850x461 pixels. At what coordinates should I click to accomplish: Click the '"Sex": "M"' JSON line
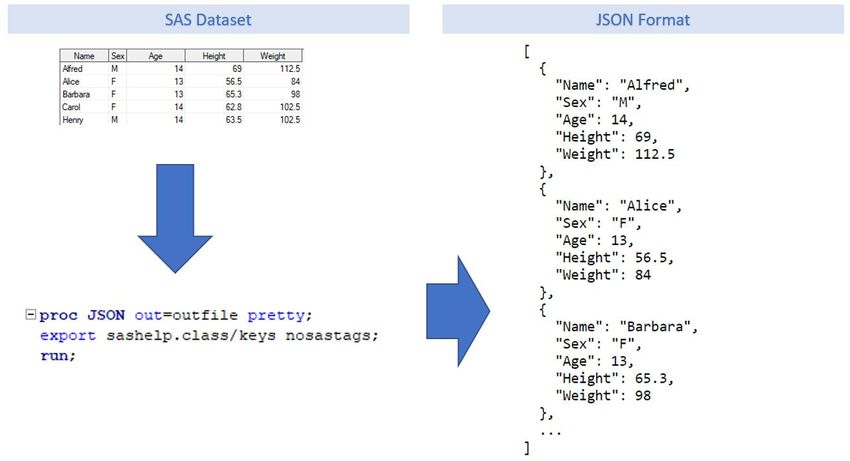pos(598,103)
